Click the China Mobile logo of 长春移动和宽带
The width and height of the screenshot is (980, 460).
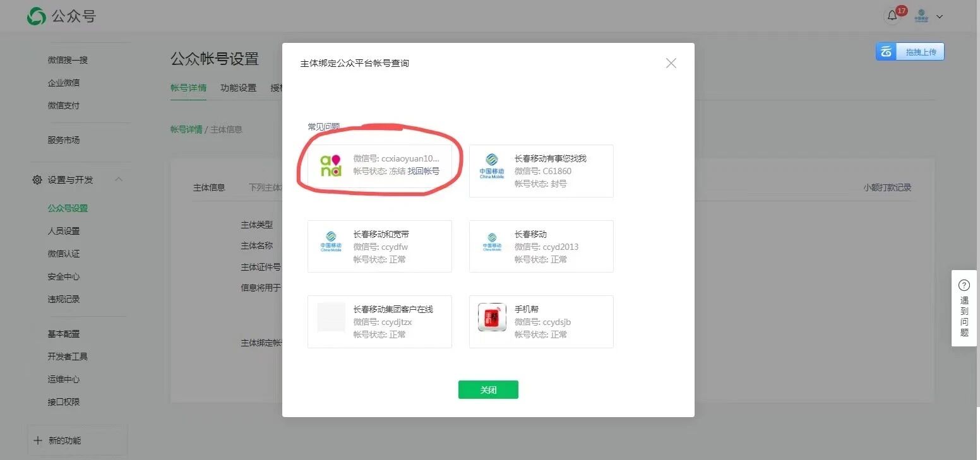pyautogui.click(x=331, y=242)
